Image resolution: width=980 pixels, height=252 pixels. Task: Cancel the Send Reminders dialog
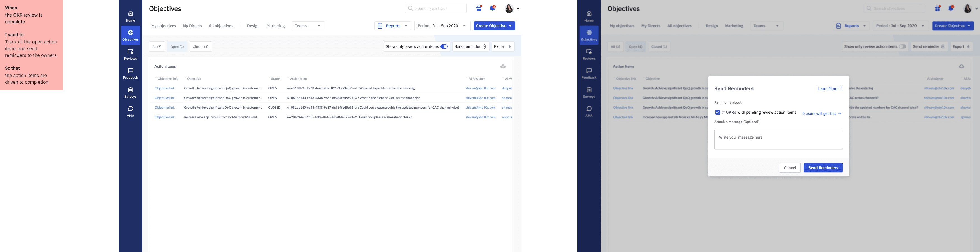790,168
